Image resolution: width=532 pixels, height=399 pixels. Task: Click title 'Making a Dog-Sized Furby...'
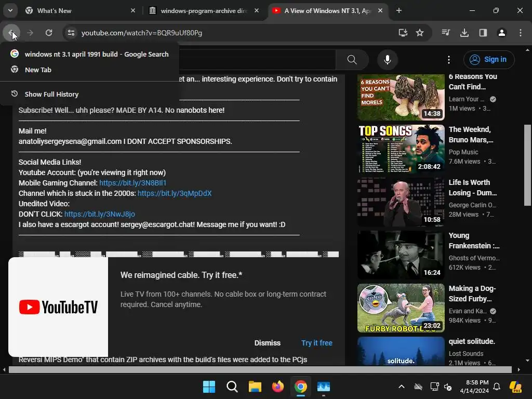click(472, 294)
